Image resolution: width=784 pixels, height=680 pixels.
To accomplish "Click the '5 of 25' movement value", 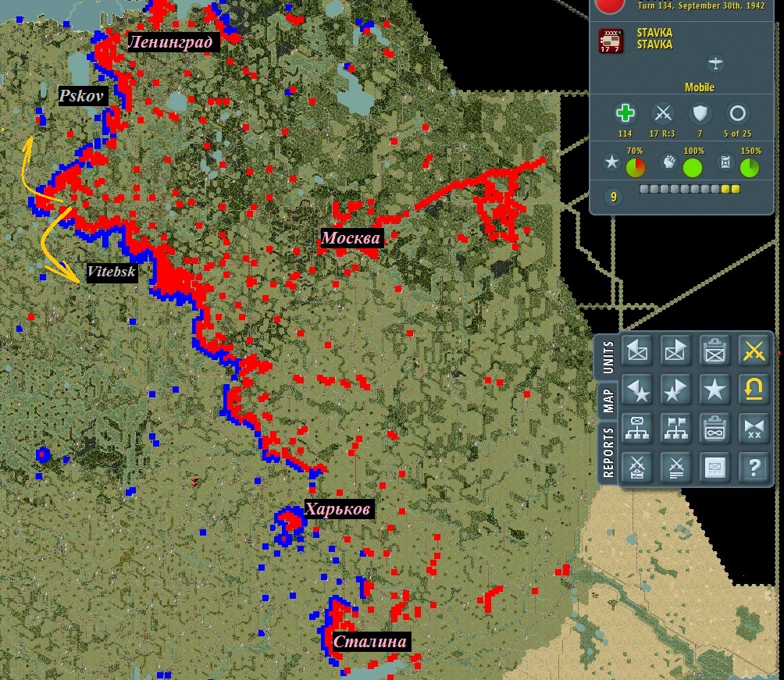I will (737, 134).
